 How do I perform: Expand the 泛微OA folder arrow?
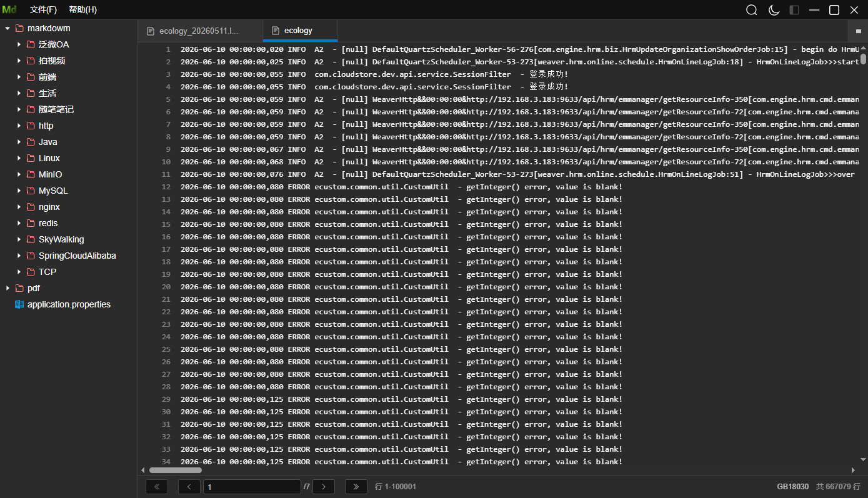click(x=19, y=44)
